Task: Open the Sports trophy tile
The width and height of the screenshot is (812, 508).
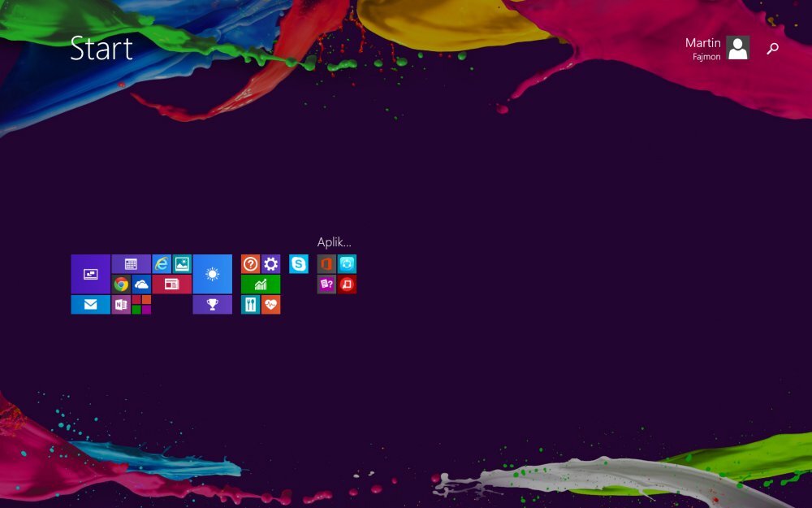Action: point(213,305)
